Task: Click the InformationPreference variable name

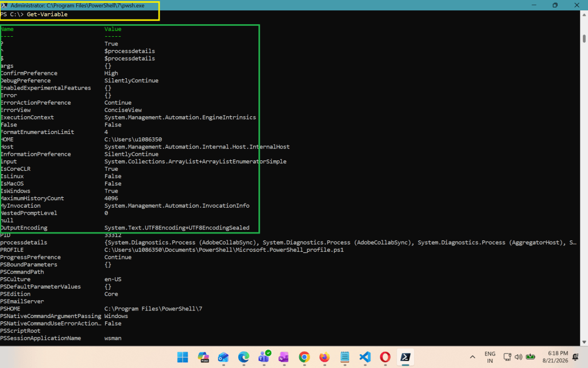Action: tap(36, 154)
